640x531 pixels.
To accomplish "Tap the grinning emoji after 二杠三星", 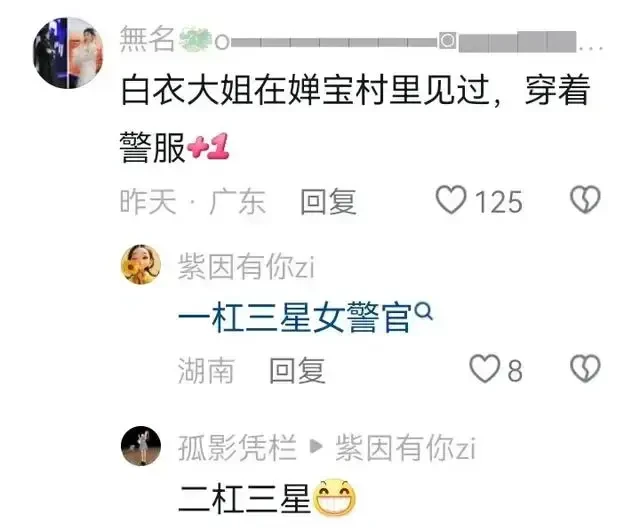I will (335, 498).
